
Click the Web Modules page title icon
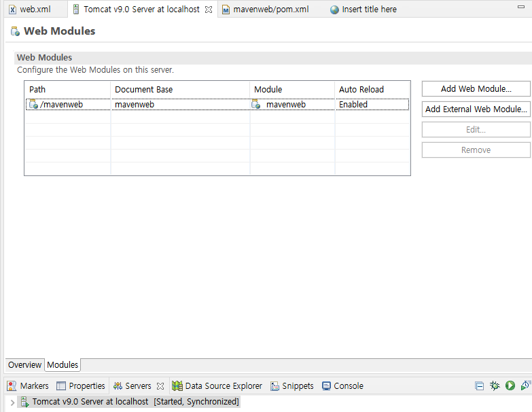15,31
